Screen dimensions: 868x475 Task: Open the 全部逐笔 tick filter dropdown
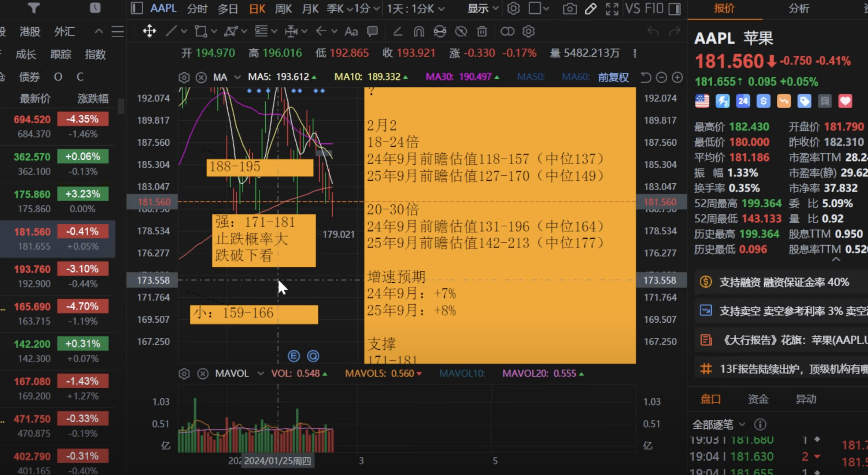coord(719,425)
